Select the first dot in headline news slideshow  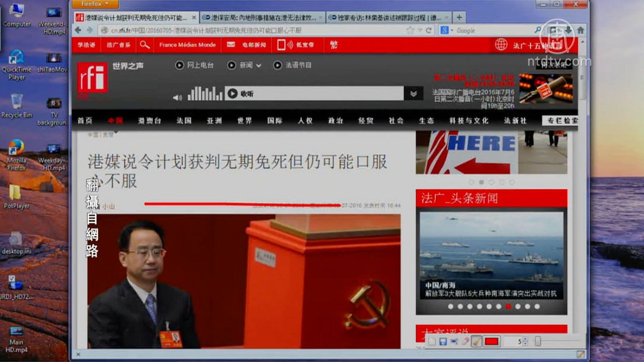point(450,306)
